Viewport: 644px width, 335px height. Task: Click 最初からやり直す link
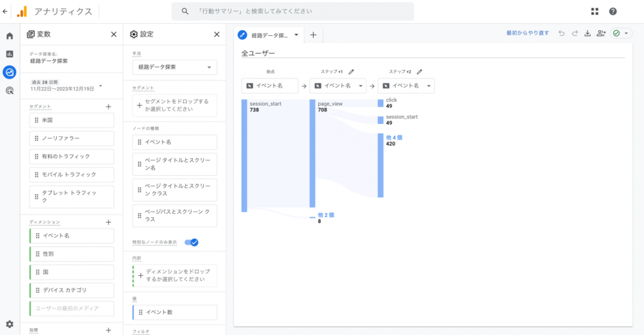click(x=527, y=33)
